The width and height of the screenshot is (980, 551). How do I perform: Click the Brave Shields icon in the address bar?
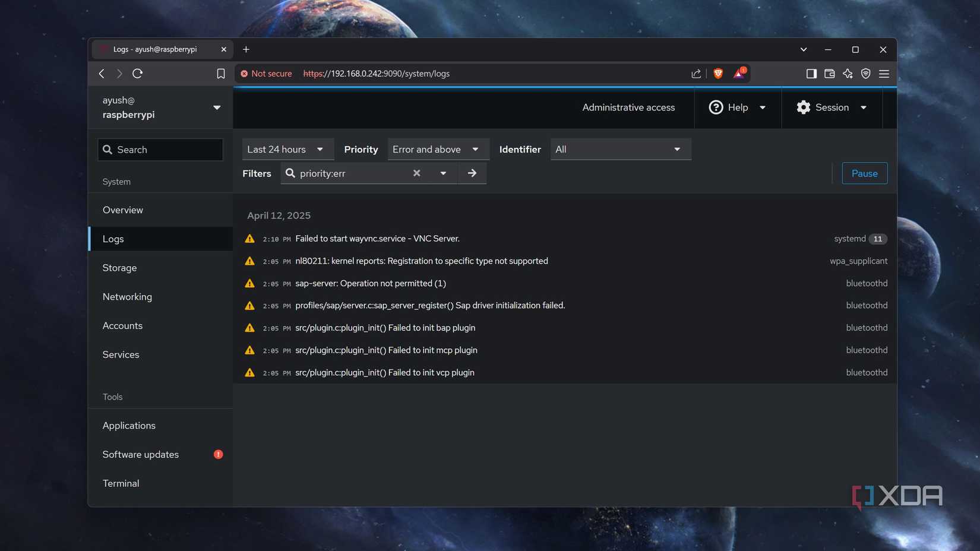[718, 73]
